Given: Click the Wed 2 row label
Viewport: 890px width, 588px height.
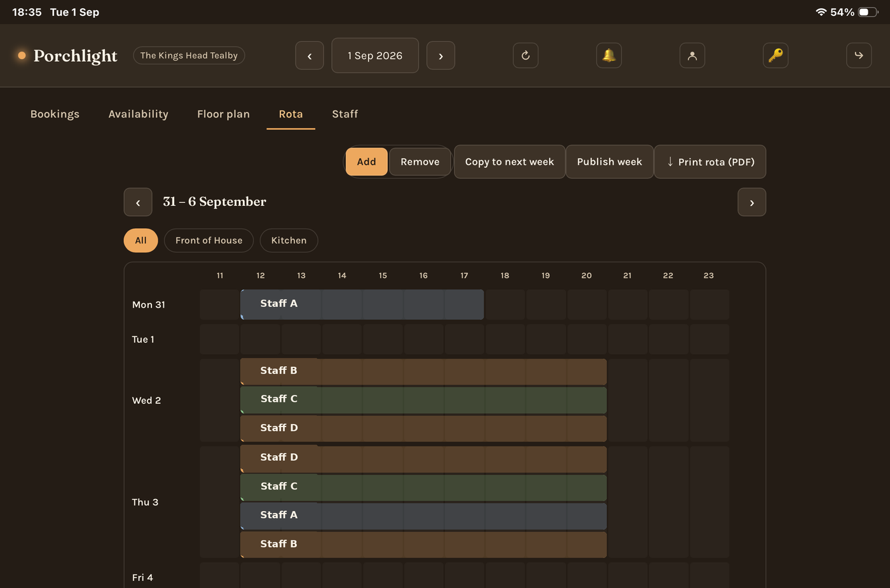Looking at the screenshot, I should tap(146, 400).
